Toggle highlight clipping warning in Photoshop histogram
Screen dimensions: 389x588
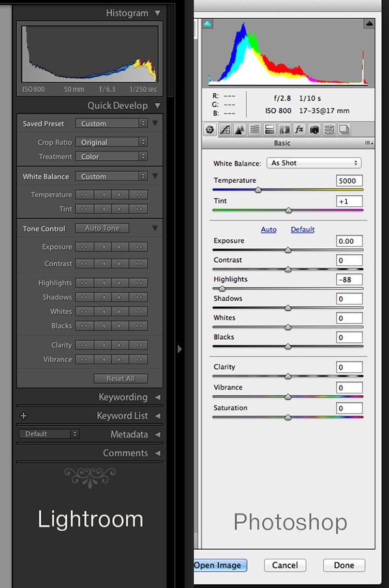(369, 24)
